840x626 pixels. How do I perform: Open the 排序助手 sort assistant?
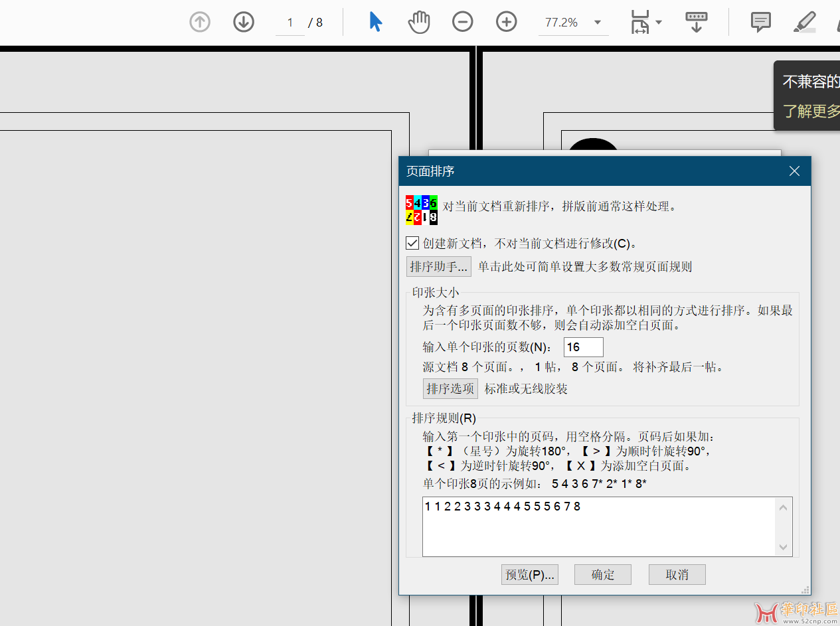pyautogui.click(x=439, y=267)
